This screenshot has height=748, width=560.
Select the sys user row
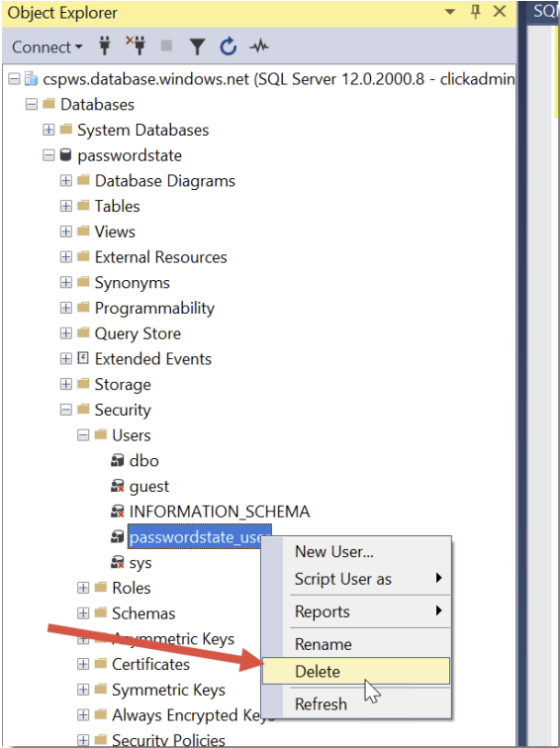click(x=140, y=562)
